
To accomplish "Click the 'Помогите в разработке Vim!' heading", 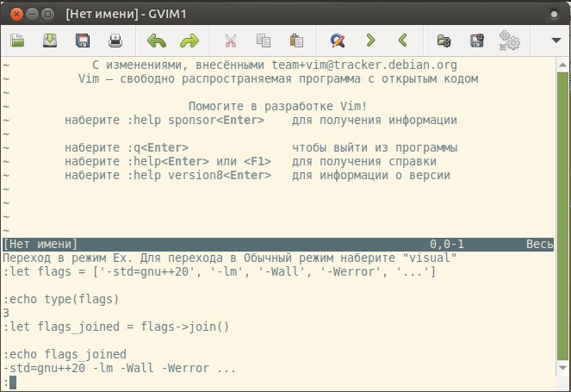I will (x=277, y=106).
